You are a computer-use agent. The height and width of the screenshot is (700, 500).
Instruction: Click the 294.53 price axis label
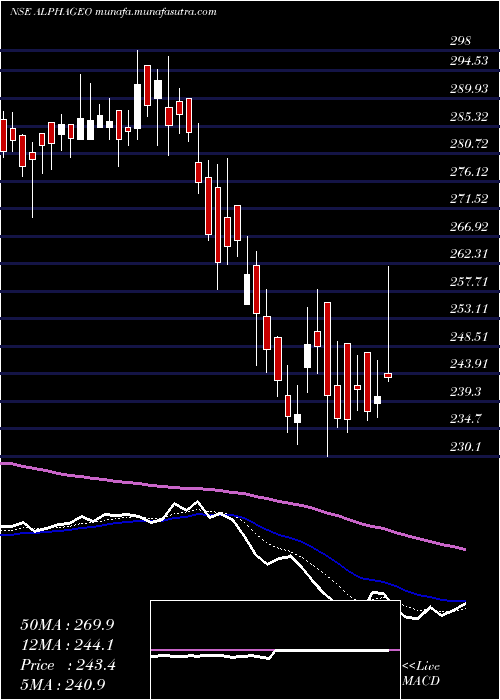coord(469,62)
